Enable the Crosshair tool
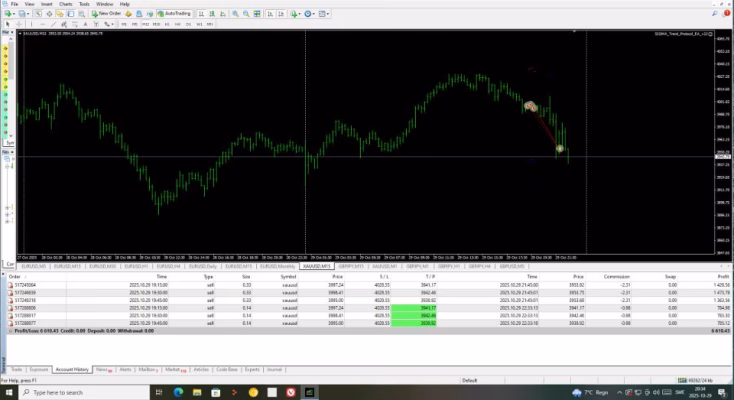This screenshot has height=400, width=734. click(19, 24)
